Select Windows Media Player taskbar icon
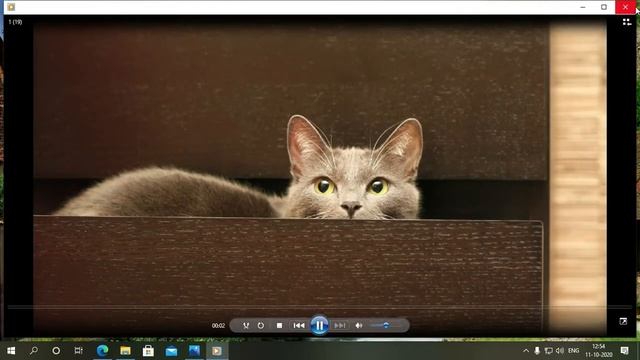Screen dimensions: 640x360 point(217,351)
